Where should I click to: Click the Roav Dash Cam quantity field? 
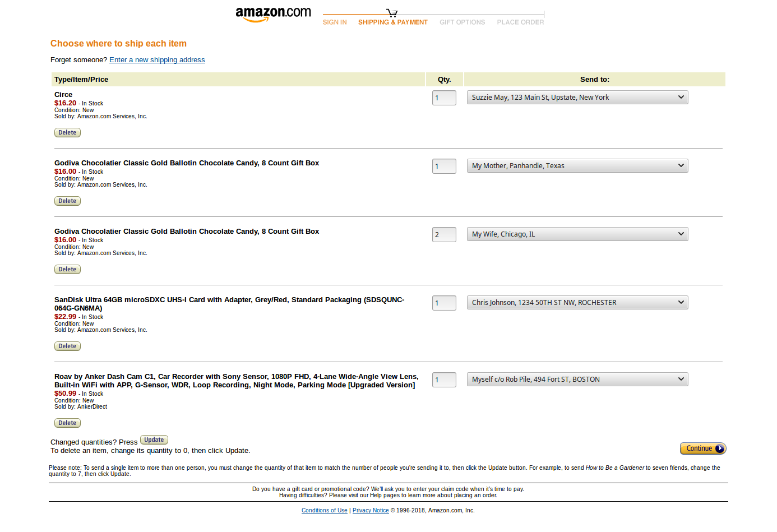(x=444, y=380)
